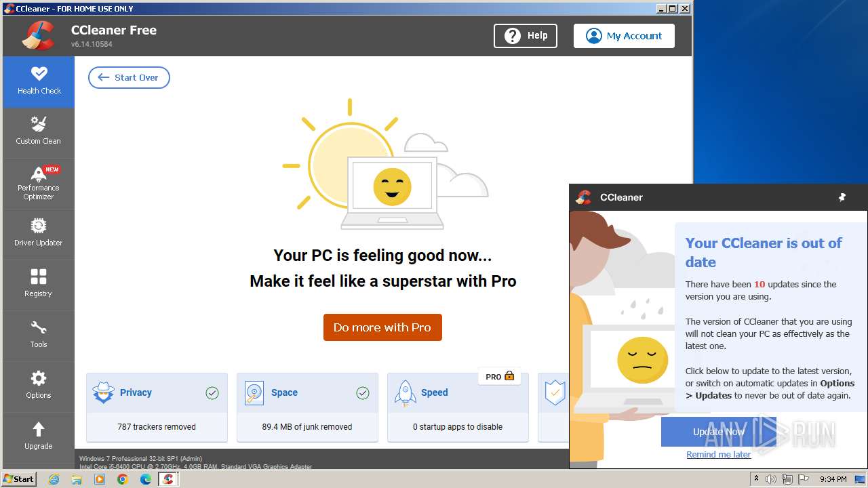The height and width of the screenshot is (488, 868).
Task: Click the happy laptop illustration
Action: (392, 193)
